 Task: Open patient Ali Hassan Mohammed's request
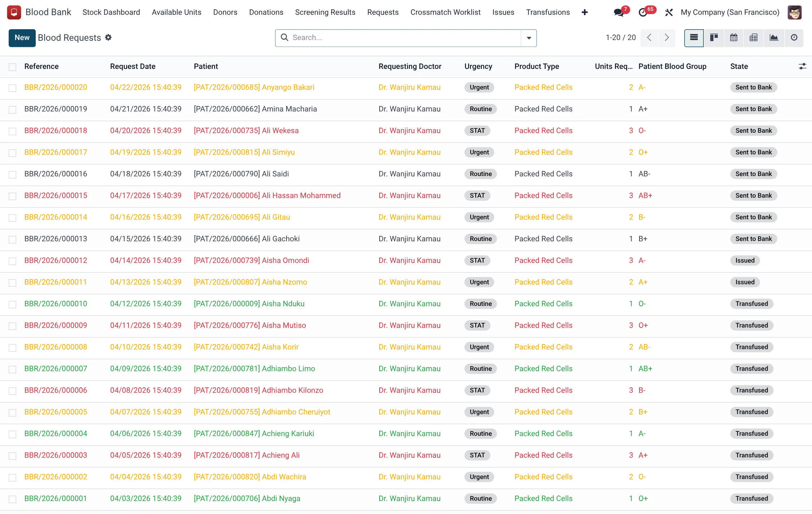[267, 196]
